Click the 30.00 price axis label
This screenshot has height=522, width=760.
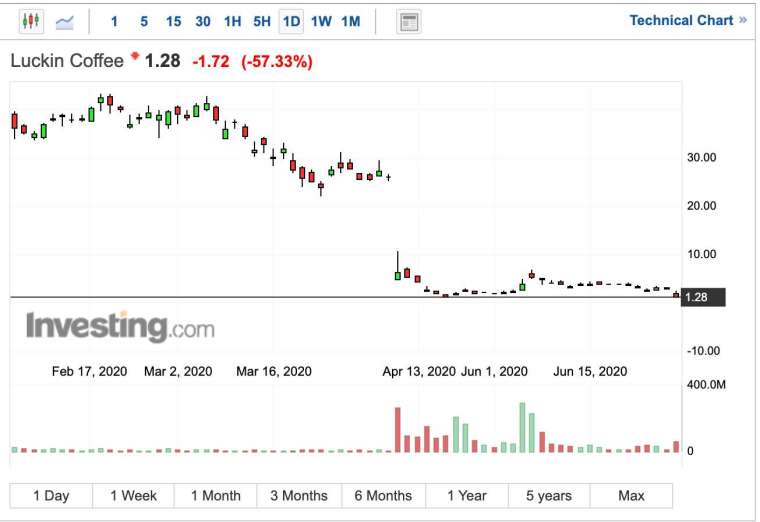(701, 157)
